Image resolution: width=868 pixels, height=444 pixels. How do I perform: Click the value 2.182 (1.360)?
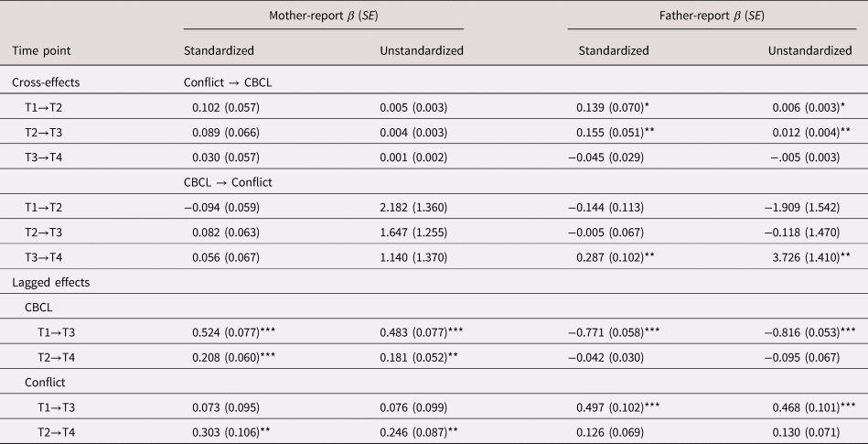pos(413,207)
